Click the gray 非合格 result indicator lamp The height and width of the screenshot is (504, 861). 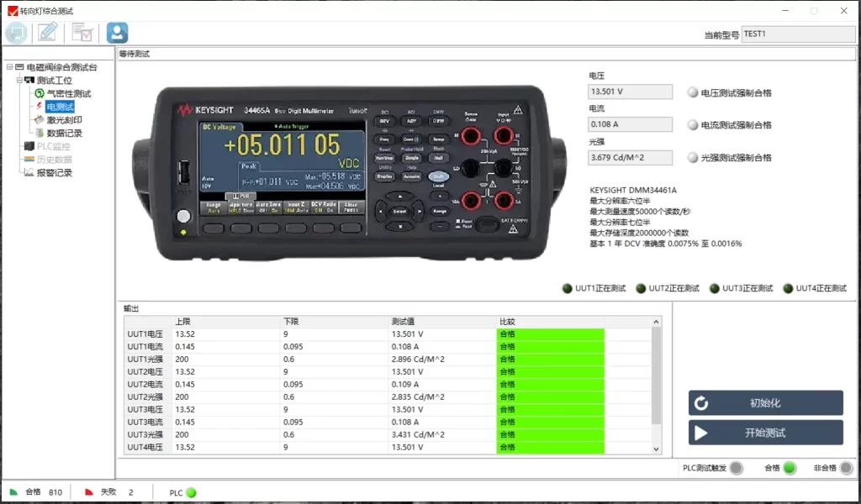pos(846,468)
